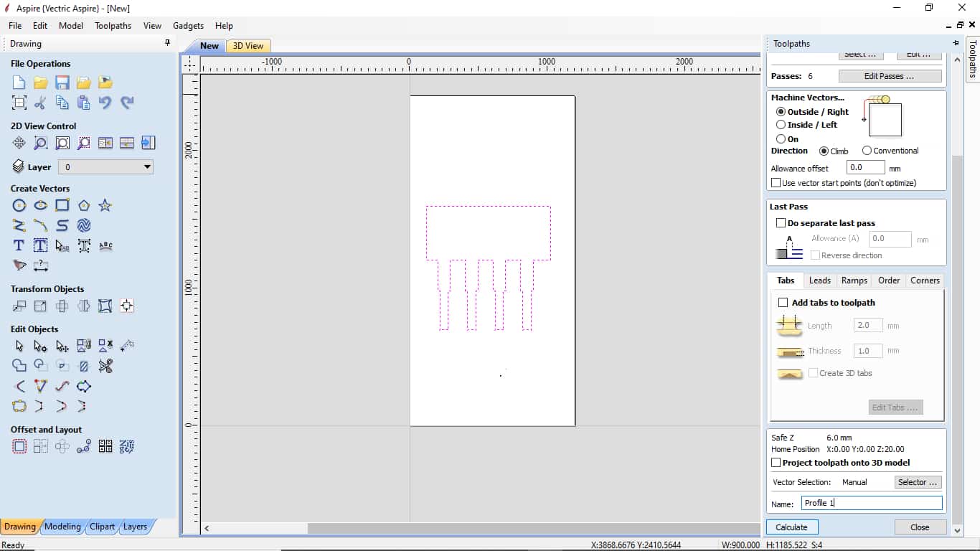Pin the Drawing panel
Screen dimensions: 980x551
click(x=168, y=44)
